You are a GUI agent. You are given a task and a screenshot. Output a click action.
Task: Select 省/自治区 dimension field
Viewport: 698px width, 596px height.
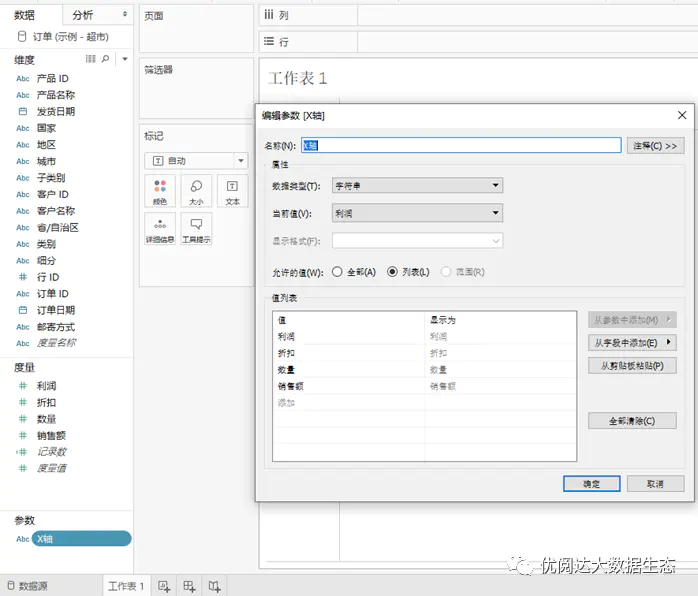(x=57, y=227)
